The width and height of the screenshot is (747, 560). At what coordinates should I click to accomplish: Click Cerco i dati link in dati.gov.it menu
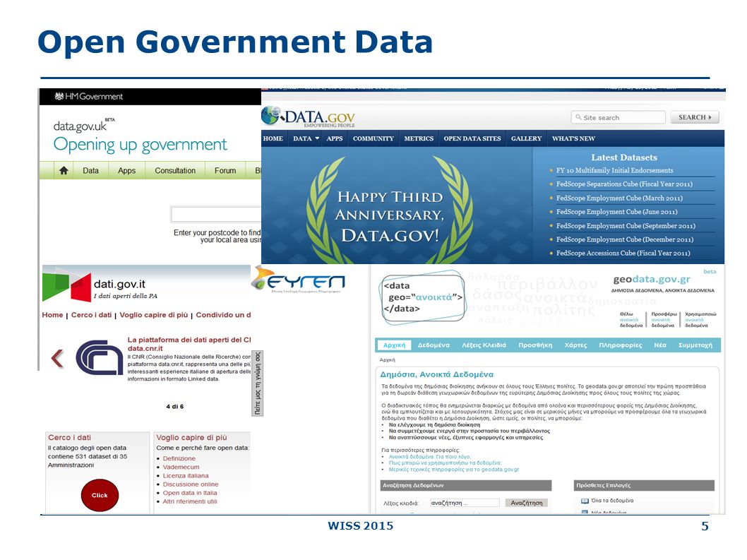(x=92, y=315)
